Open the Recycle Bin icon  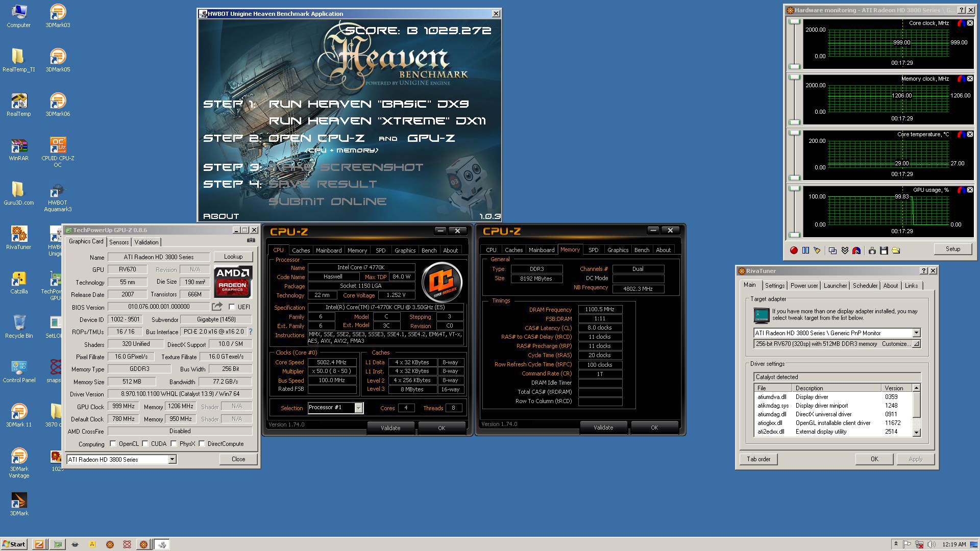[18, 327]
